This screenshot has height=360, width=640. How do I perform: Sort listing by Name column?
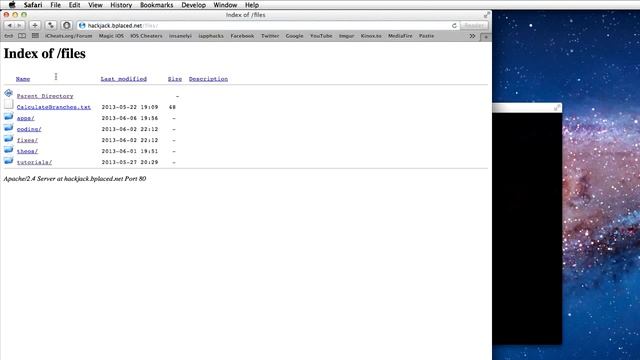[23, 79]
